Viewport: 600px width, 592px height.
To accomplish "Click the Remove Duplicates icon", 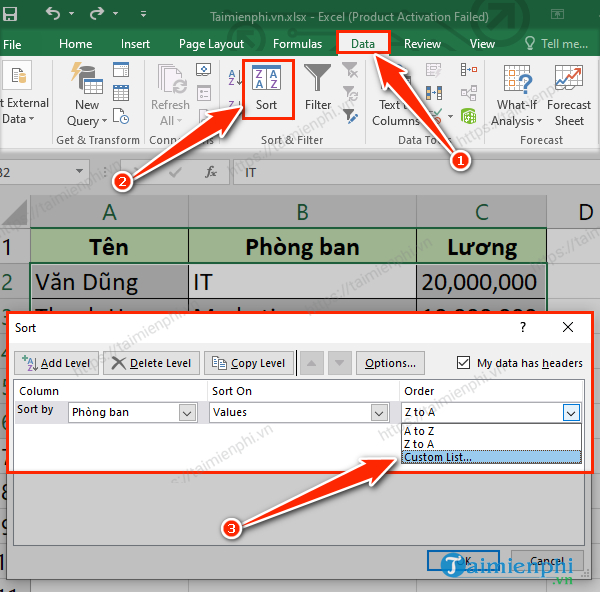I will pos(434,93).
